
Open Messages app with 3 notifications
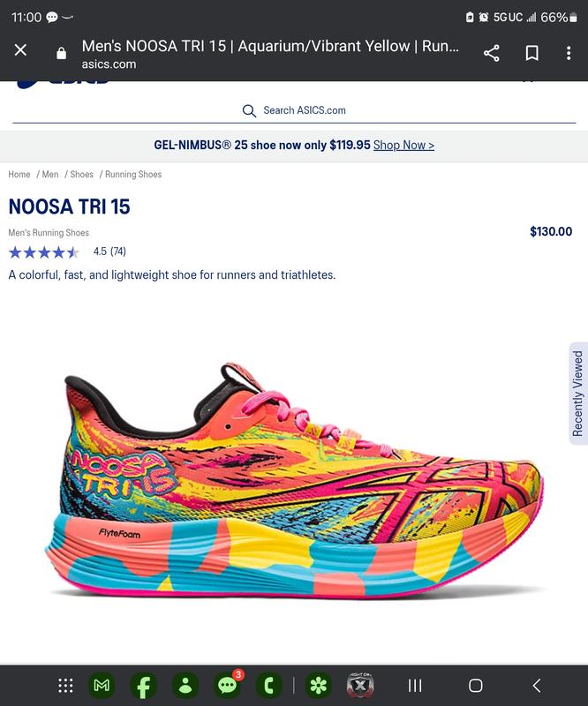pyautogui.click(x=228, y=685)
